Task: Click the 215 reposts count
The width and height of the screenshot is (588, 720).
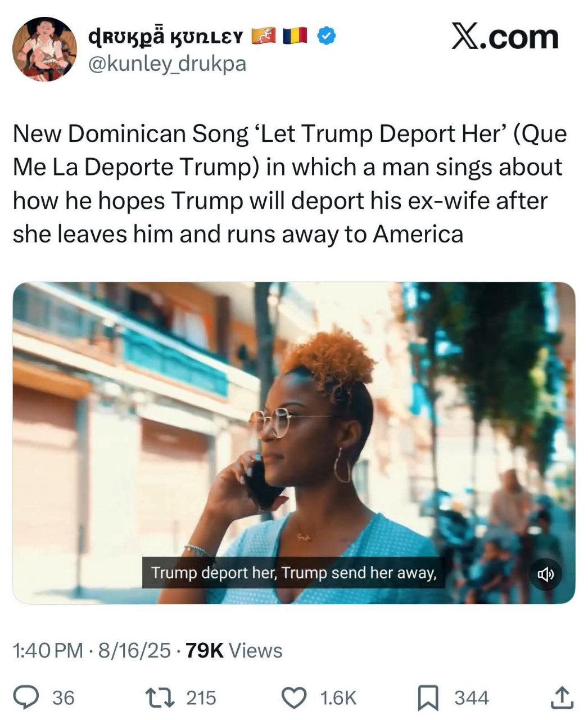Action: (201, 698)
